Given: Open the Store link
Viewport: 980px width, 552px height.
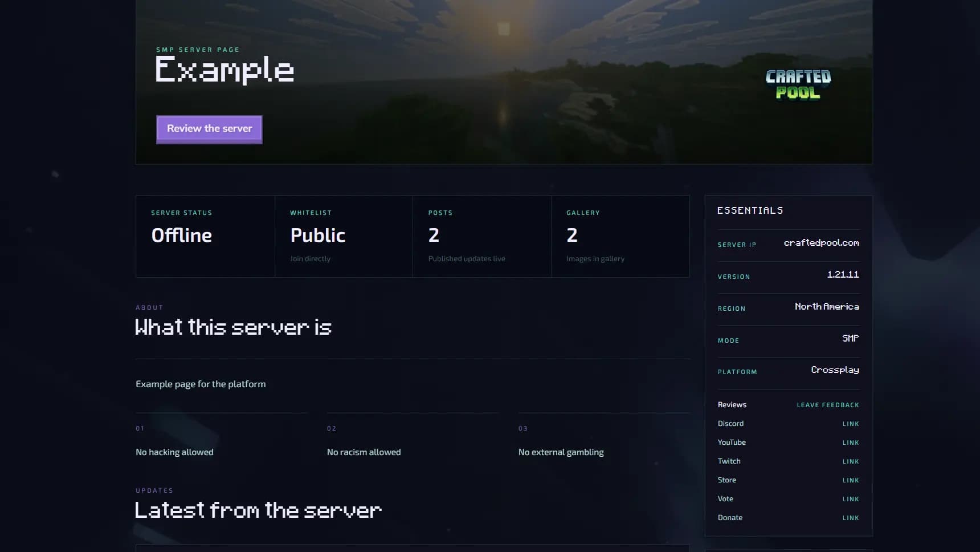Looking at the screenshot, I should click(851, 480).
